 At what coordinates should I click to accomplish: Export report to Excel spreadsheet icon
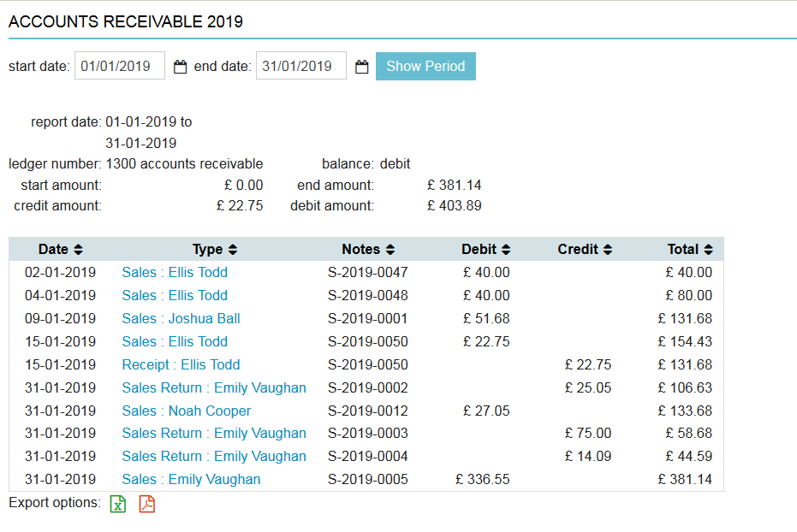[118, 504]
